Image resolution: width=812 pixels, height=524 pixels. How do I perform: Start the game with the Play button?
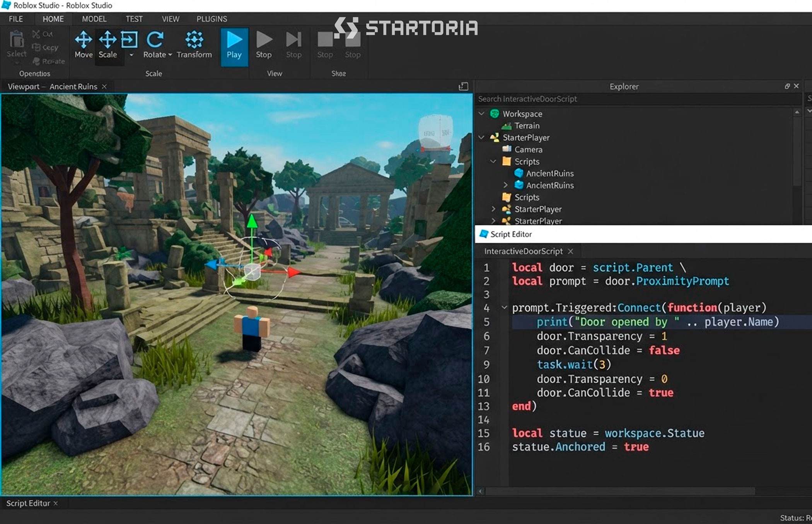coord(234,46)
